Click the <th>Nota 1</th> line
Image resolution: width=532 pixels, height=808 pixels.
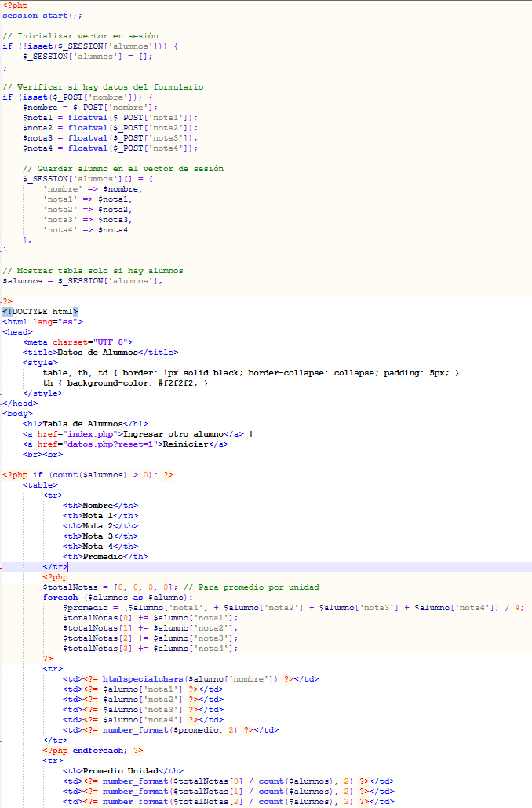pos(100,516)
